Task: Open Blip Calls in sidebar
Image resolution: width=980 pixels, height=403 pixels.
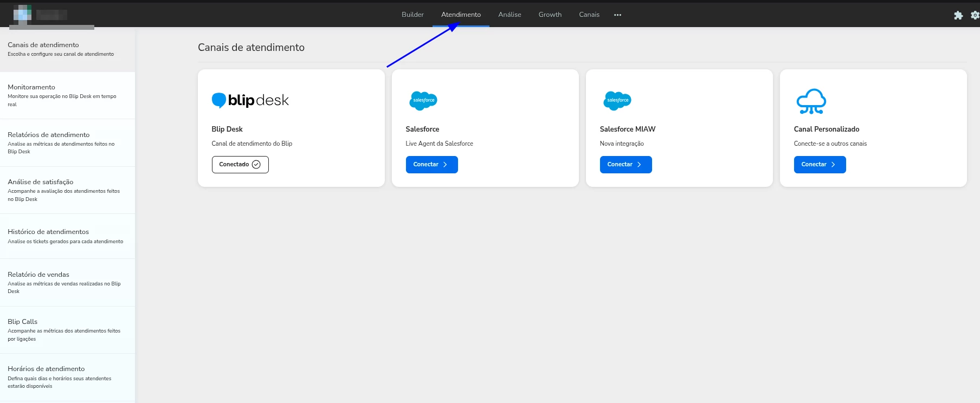Action: point(67,330)
